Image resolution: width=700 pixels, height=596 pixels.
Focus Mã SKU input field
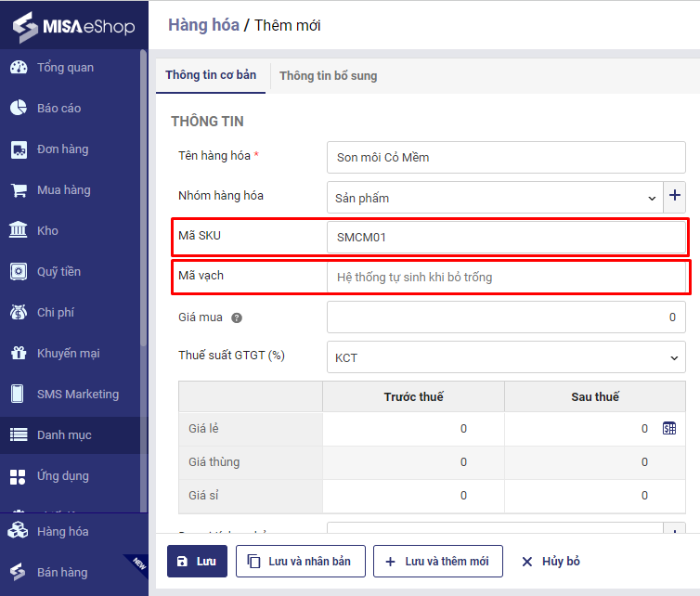[x=506, y=237]
